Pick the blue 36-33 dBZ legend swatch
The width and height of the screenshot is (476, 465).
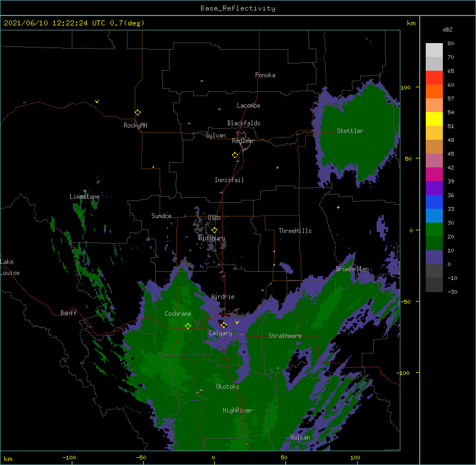coord(434,202)
